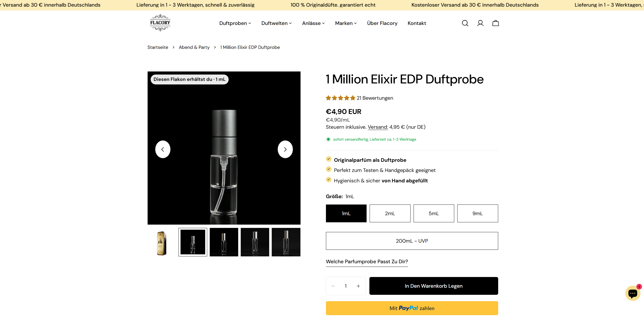Show the previous product image
This screenshot has height=321, width=644.
point(163,149)
